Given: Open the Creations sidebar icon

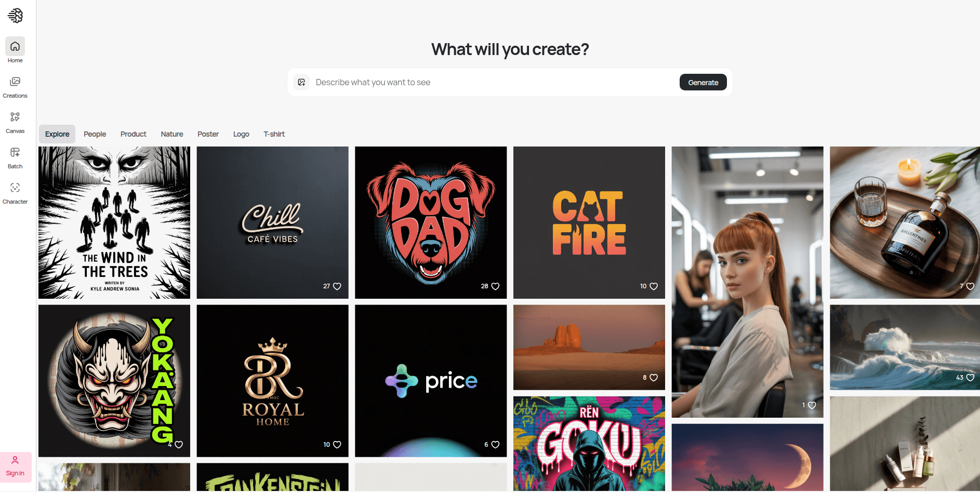Looking at the screenshot, I should click(15, 82).
